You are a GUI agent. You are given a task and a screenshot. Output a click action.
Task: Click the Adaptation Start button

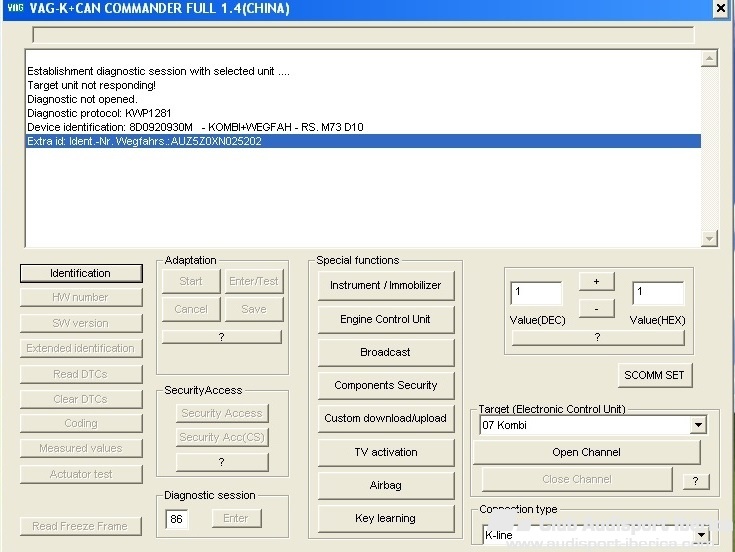(191, 281)
